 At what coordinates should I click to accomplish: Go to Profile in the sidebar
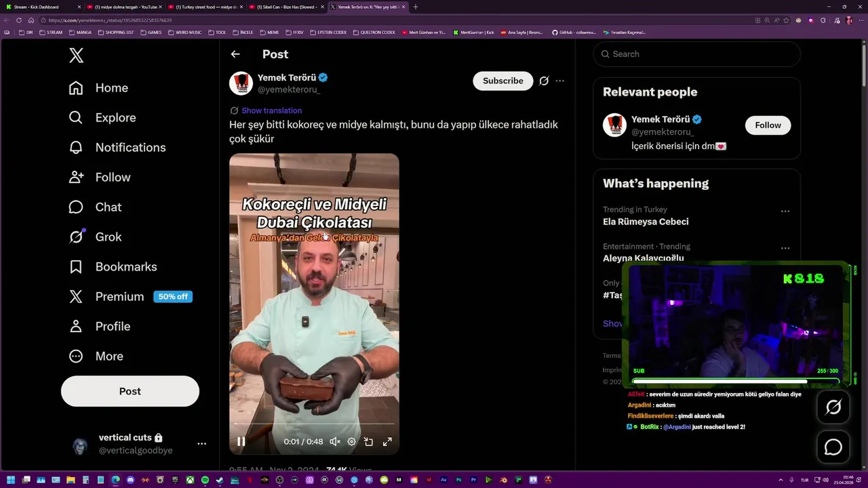click(99, 327)
